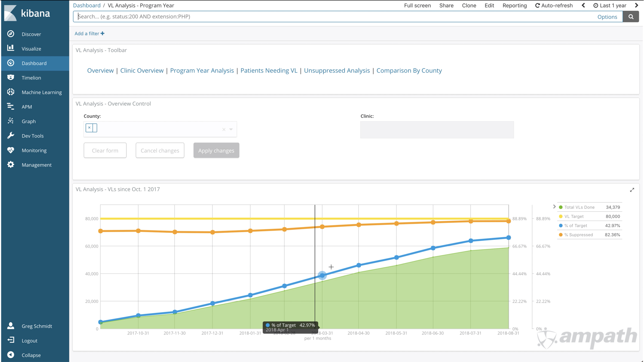Open Timelion from the sidebar icon

(x=11, y=77)
